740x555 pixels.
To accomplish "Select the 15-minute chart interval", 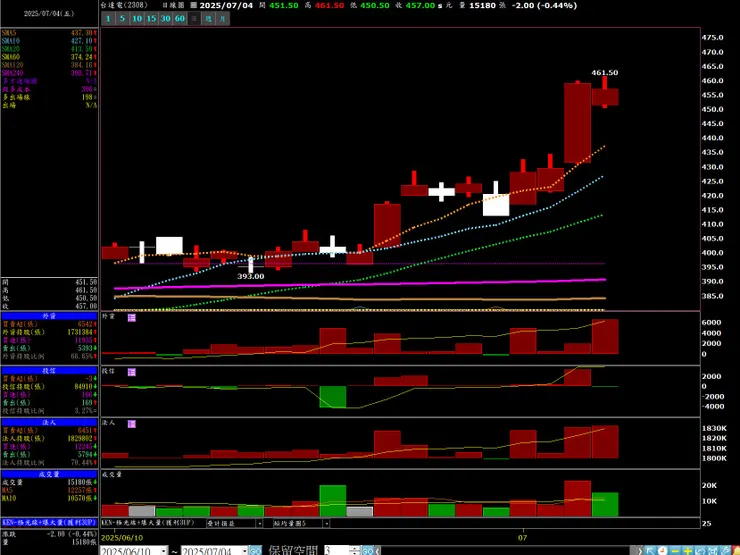I will [151, 18].
